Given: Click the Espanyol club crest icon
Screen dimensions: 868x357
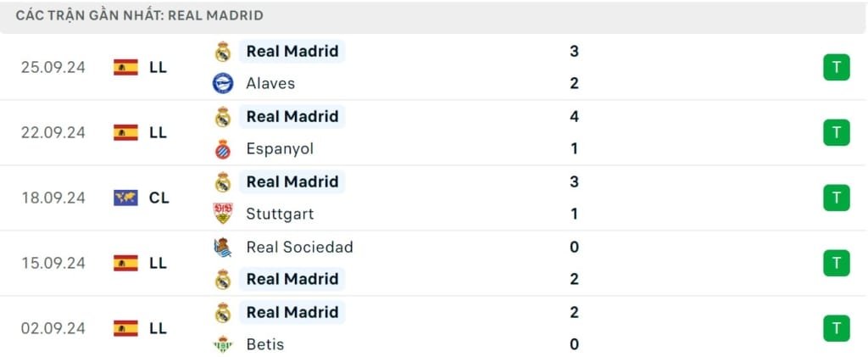Looking at the screenshot, I should click(223, 148).
